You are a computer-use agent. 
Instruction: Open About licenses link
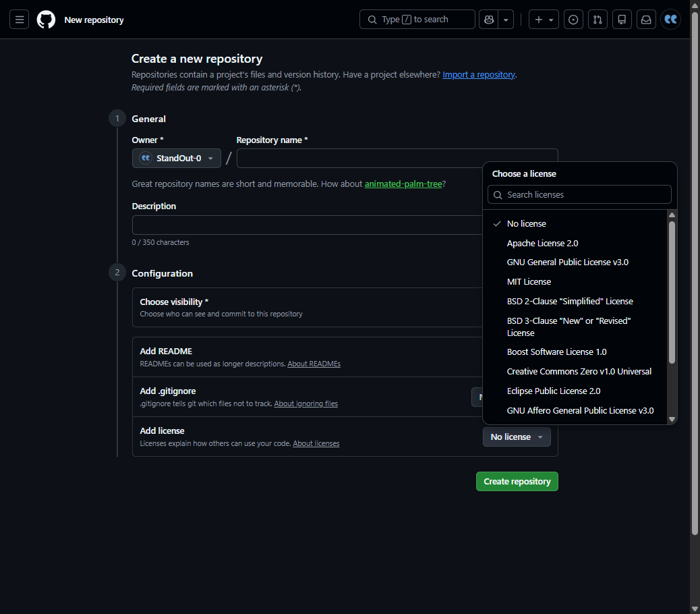[x=316, y=443]
